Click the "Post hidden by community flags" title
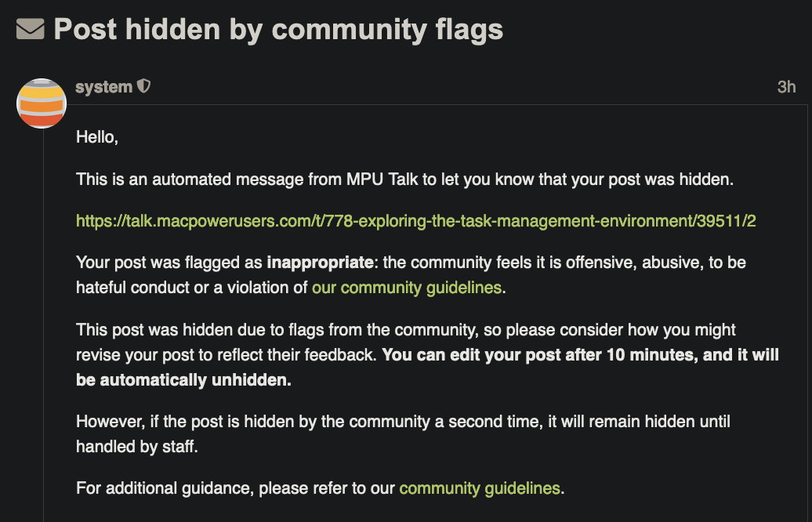 coord(278,30)
